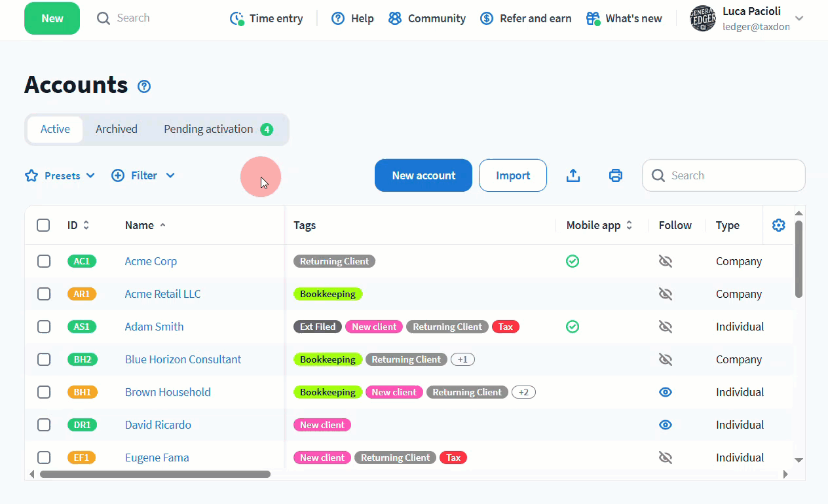Open the Blue Horizon Consultant account link
The image size is (828, 504).
tap(183, 359)
